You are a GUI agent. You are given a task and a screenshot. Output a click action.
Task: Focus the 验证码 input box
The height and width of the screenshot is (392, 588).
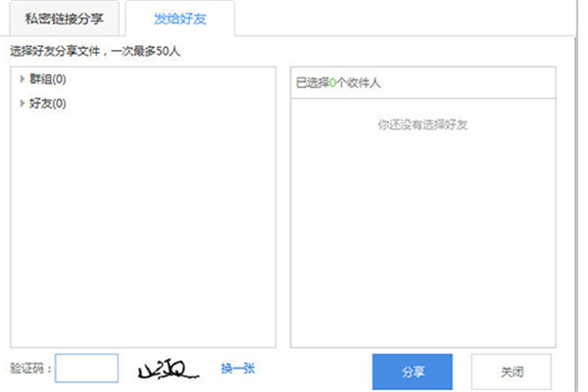click(87, 368)
